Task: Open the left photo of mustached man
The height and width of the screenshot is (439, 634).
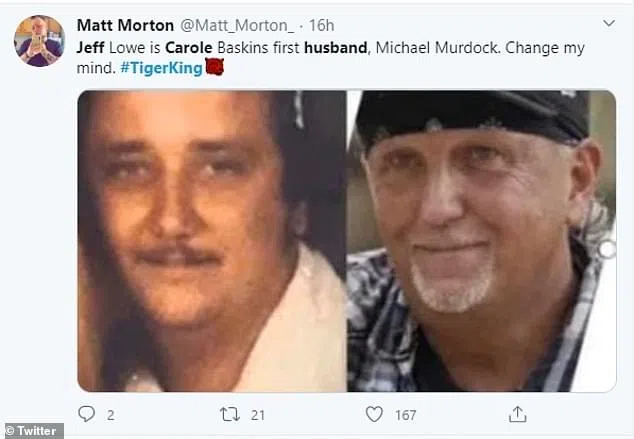Action: 212,241
